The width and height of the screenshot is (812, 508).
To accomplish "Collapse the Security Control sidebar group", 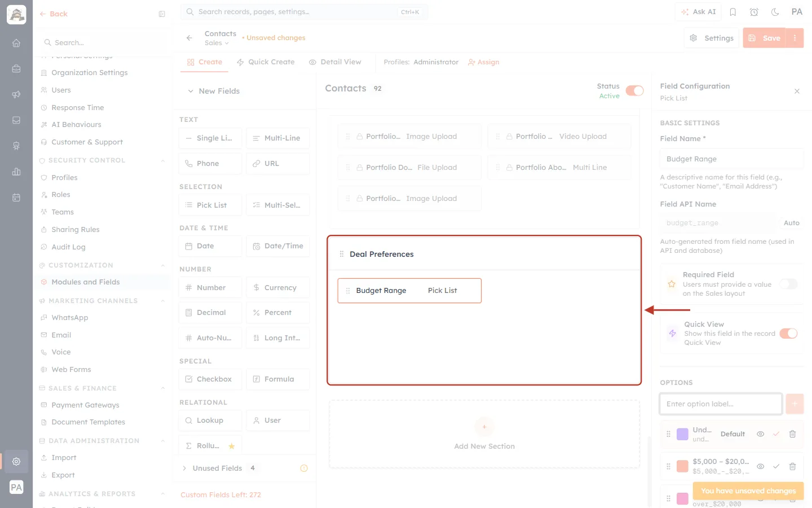I will 163,160.
